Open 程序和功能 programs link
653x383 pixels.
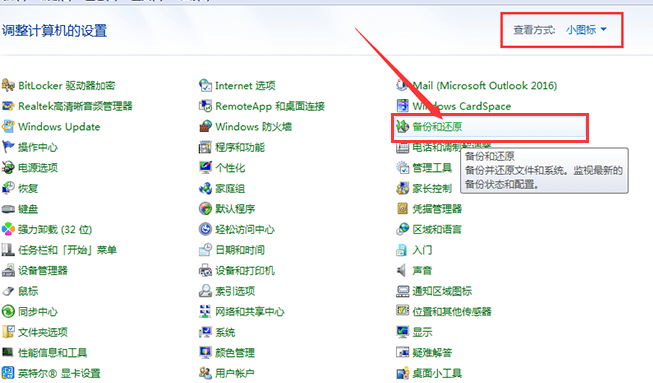240,147
